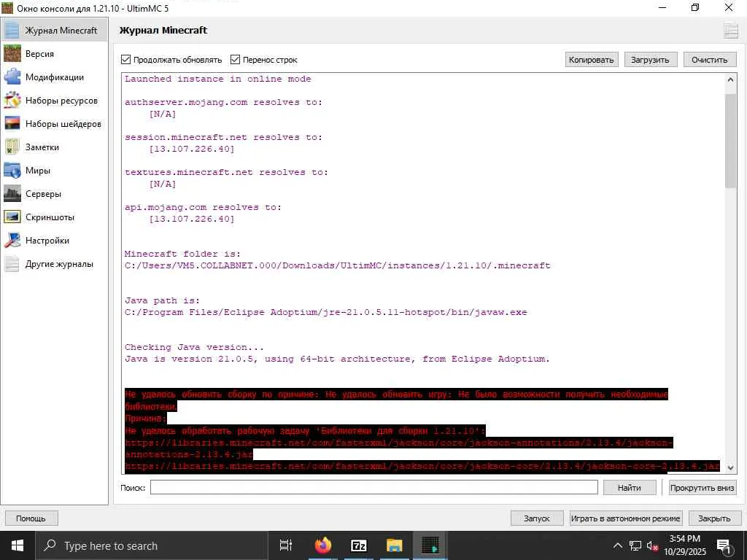Toggle Продолжать обновлять checkbox

[125, 60]
